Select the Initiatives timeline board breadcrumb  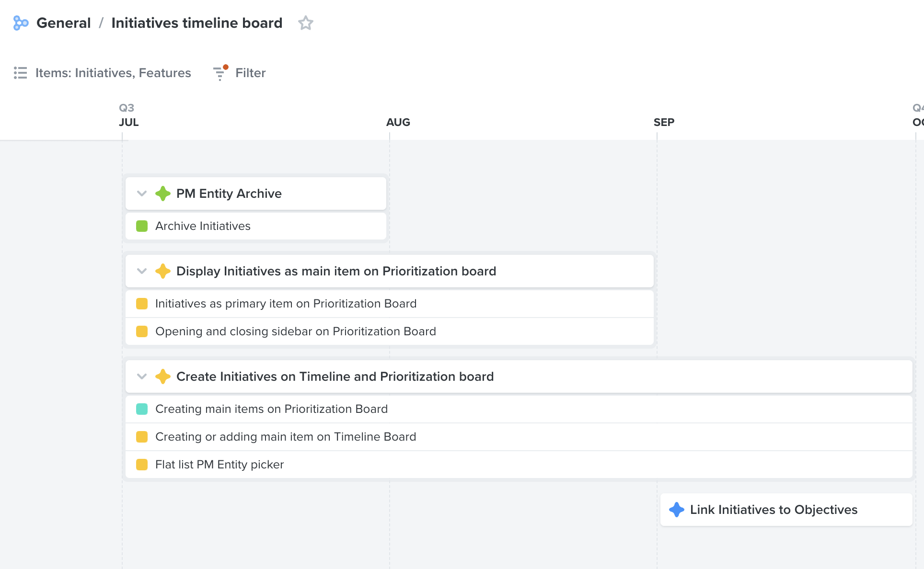(197, 23)
